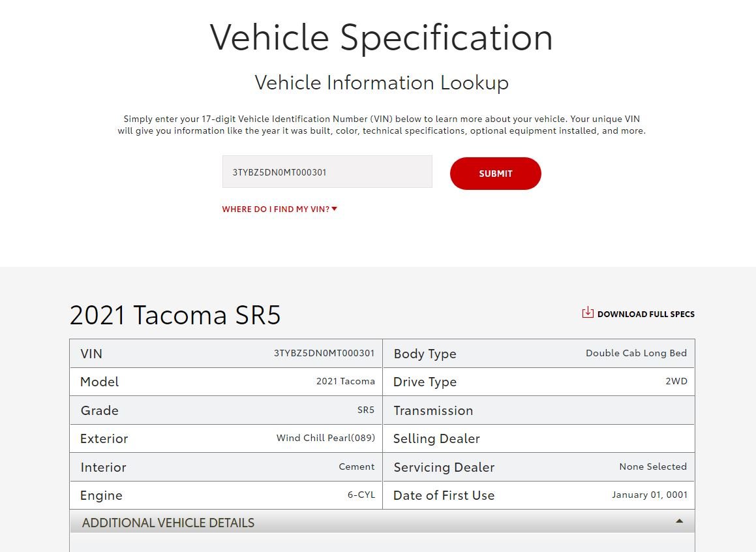This screenshot has height=552, width=756.
Task: Click the Additional Vehicle Details header bar
Action: (382, 522)
